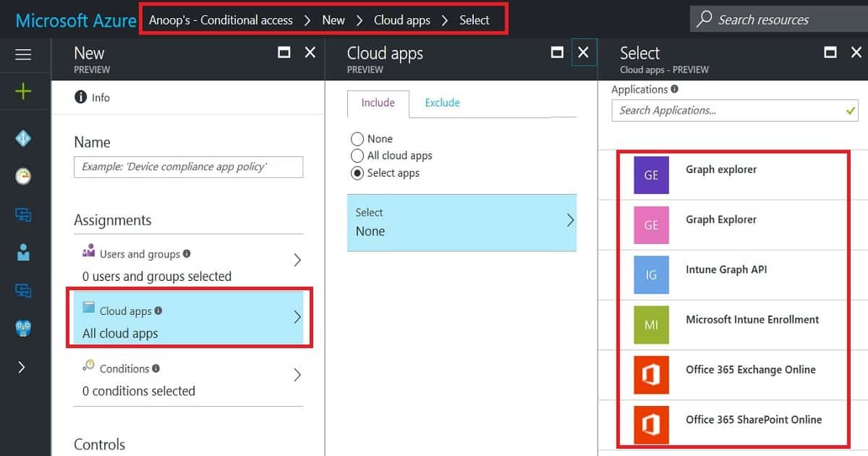
Task: Click the purple GE Graph explorer icon
Action: pyautogui.click(x=651, y=175)
